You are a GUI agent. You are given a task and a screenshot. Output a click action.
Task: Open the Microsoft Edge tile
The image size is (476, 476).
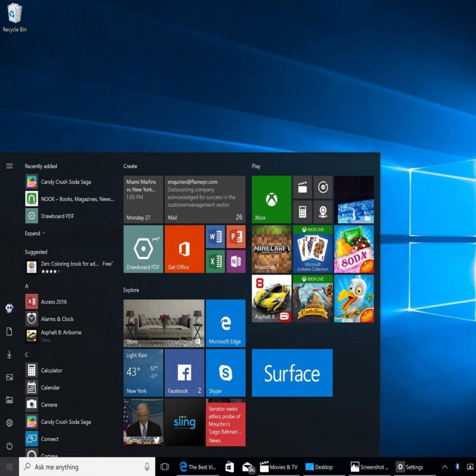coord(226,323)
